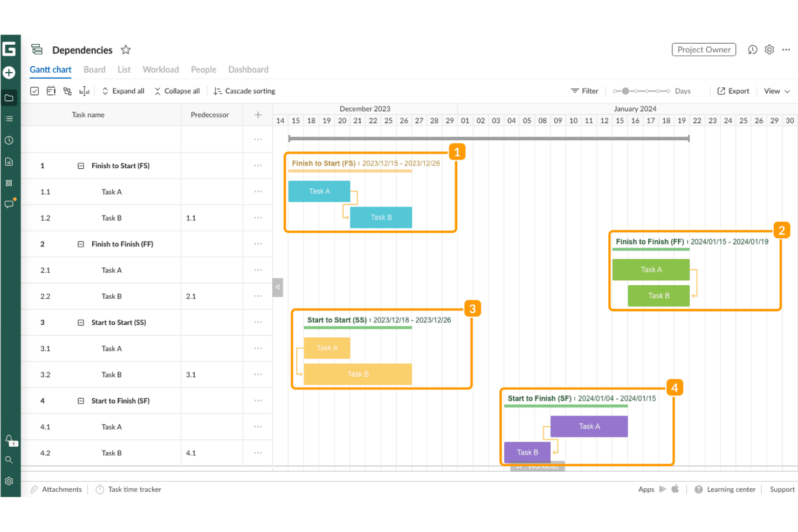Open Task time tracker in bottom bar
The width and height of the screenshot is (798, 532).
coord(128,489)
